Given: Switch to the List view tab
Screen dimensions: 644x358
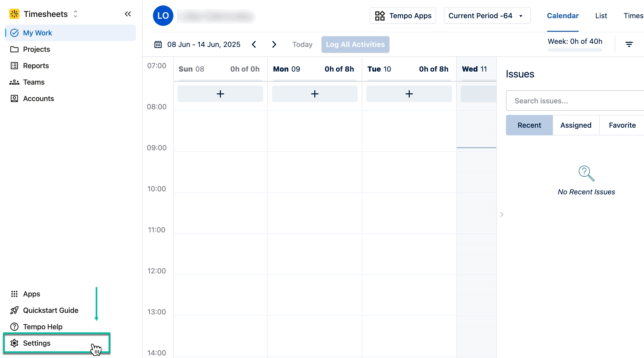Looking at the screenshot, I should coord(601,16).
